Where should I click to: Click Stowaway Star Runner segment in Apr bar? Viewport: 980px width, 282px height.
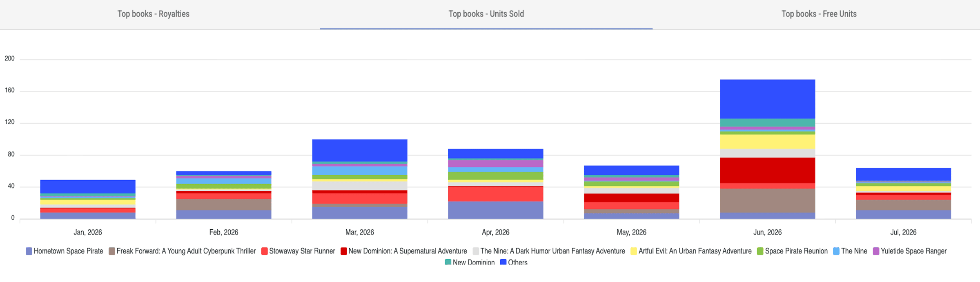point(496,194)
